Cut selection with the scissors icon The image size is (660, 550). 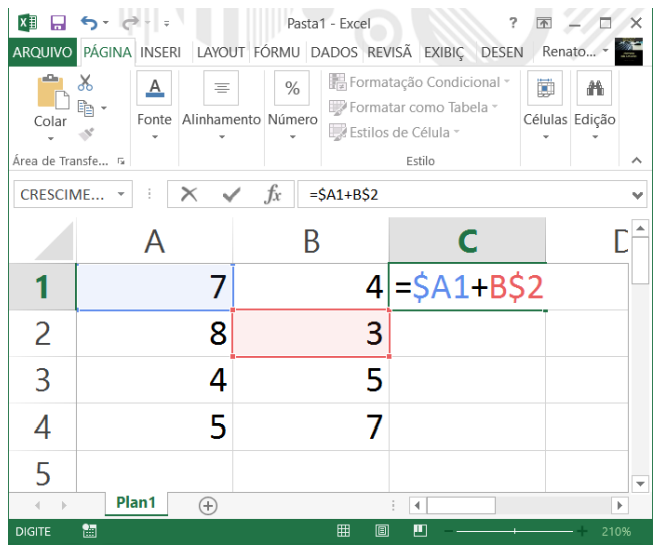point(85,83)
